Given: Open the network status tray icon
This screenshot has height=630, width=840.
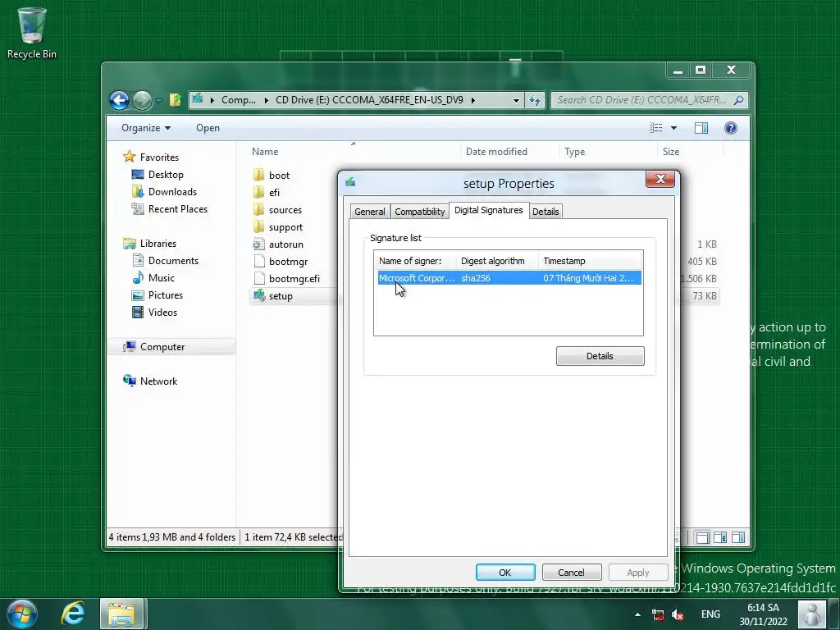Looking at the screenshot, I should [x=658, y=614].
